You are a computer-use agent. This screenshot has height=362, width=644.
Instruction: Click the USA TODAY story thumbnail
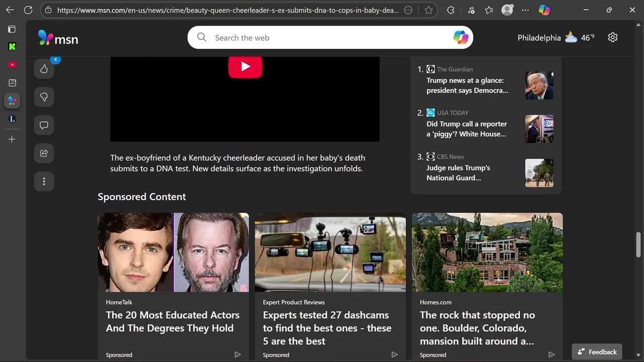pos(539,129)
